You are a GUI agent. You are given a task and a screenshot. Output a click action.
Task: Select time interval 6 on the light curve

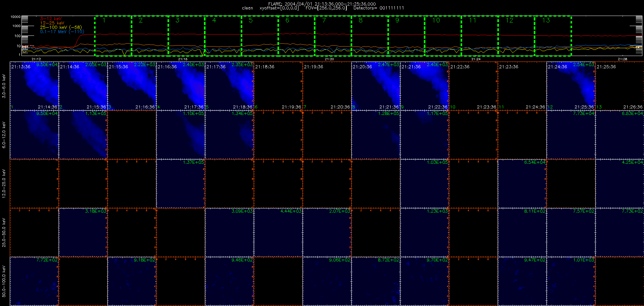[x=296, y=36]
